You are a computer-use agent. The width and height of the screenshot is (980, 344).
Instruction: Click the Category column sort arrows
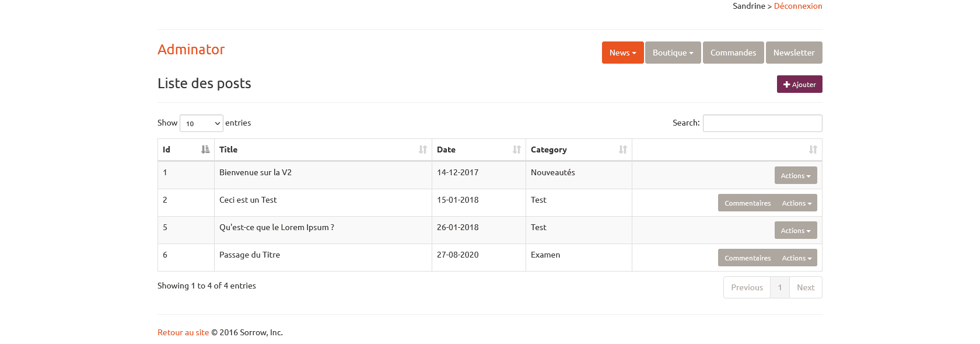(x=623, y=150)
